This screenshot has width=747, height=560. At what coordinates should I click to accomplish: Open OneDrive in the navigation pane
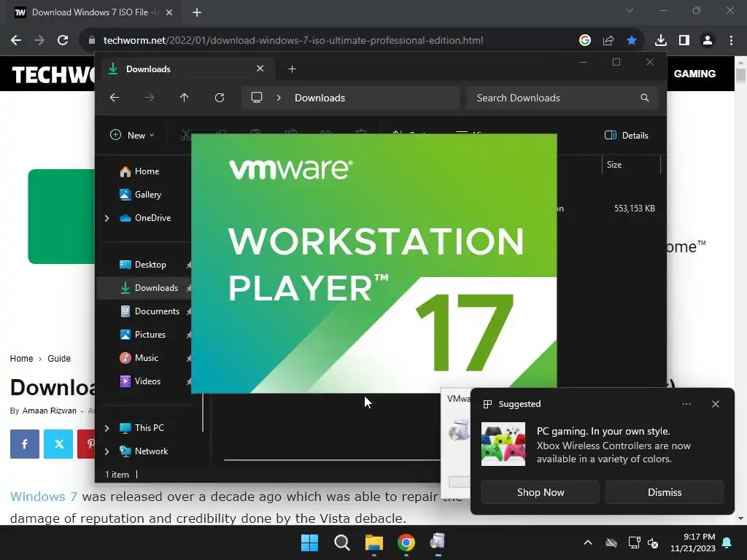pyautogui.click(x=145, y=218)
